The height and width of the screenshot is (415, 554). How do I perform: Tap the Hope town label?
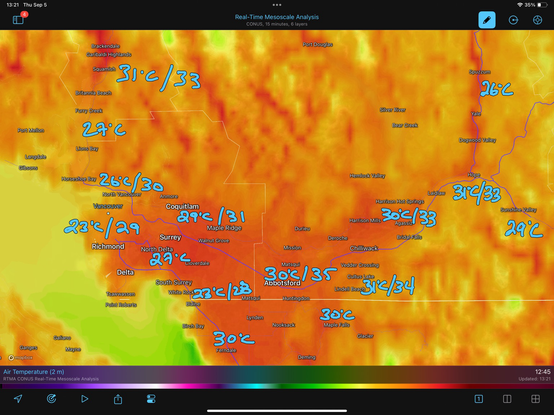[x=474, y=175]
